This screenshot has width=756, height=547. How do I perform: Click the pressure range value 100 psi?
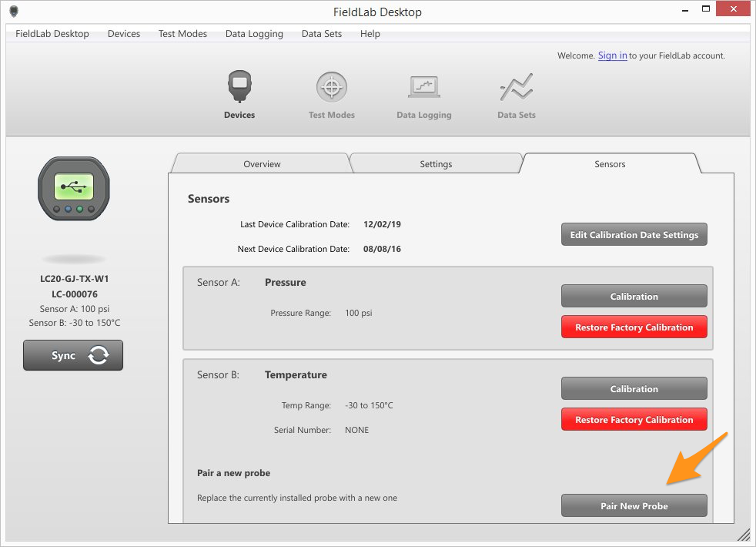pos(358,313)
